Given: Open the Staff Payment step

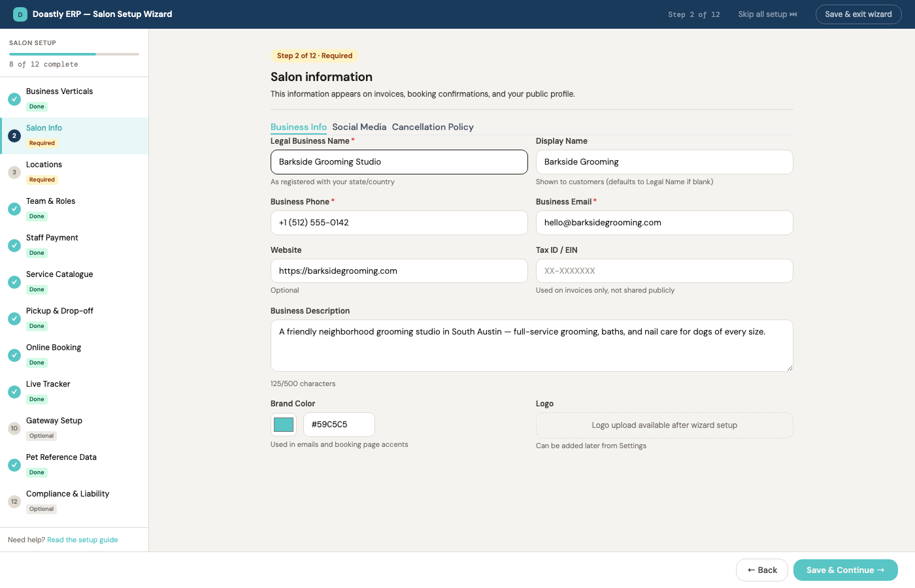Looking at the screenshot, I should coord(75,246).
